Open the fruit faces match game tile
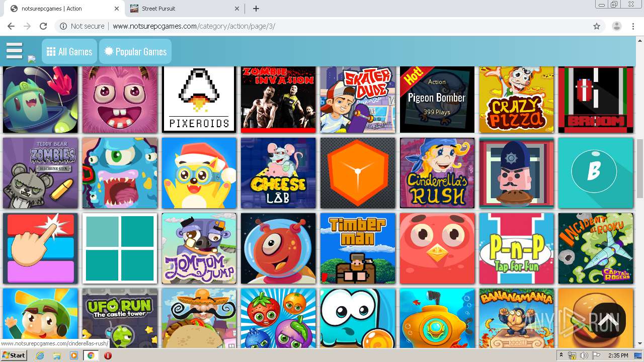The width and height of the screenshot is (644, 362). click(278, 318)
